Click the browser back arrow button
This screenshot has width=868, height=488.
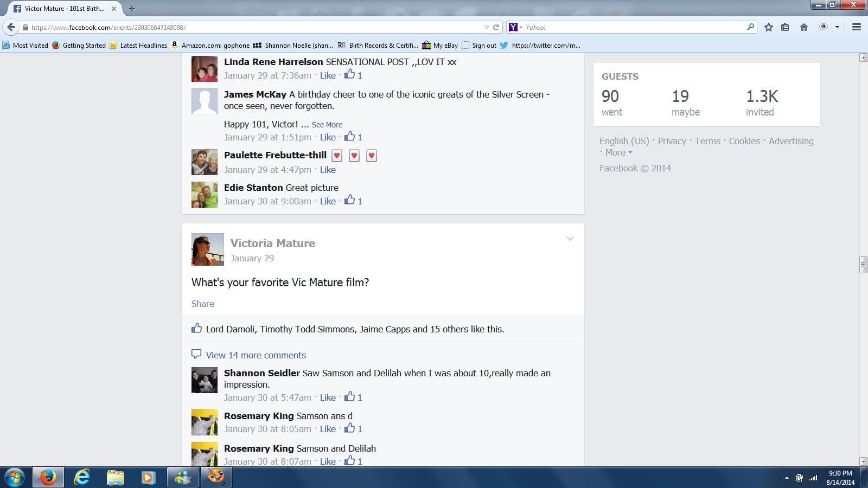(11, 27)
